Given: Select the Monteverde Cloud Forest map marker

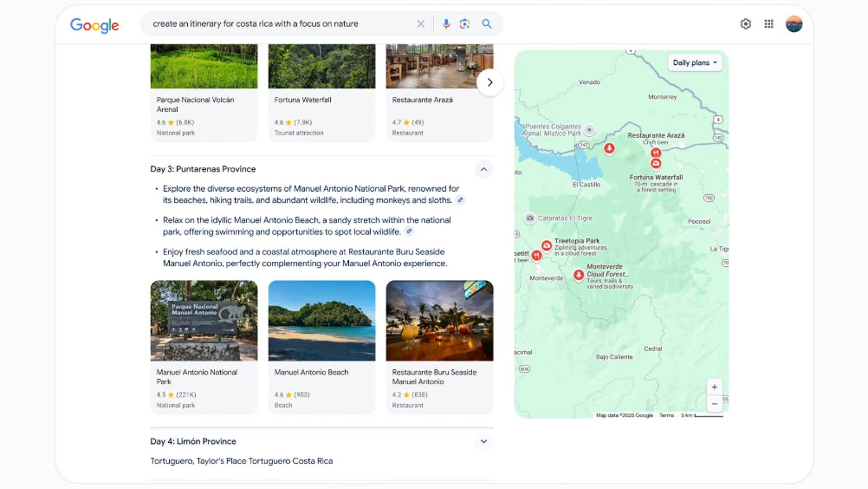Looking at the screenshot, I should [579, 275].
